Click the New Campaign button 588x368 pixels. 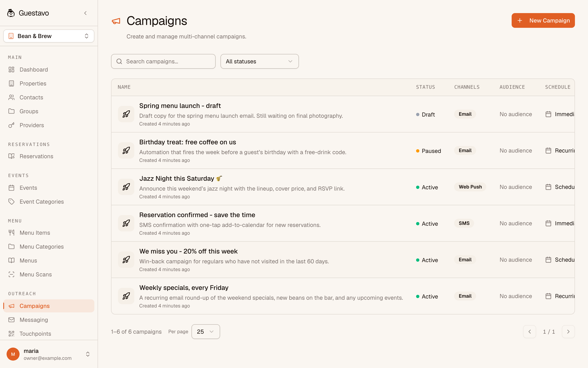(x=543, y=20)
